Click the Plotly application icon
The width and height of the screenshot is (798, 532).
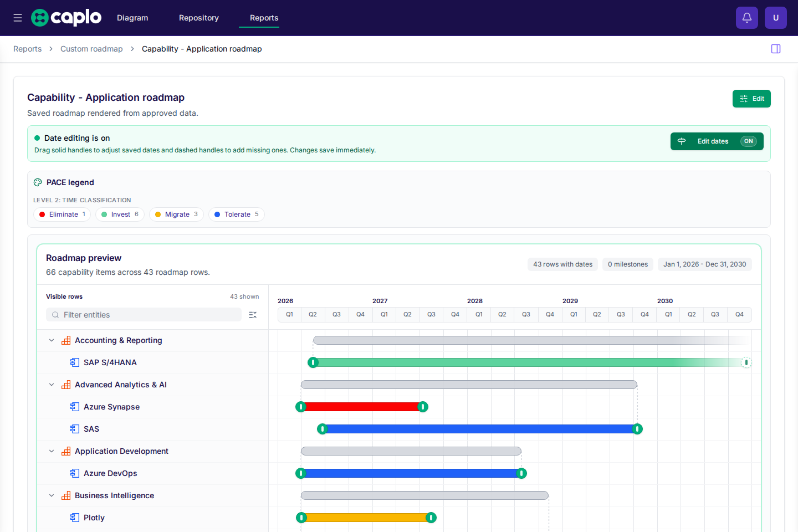[75, 518]
